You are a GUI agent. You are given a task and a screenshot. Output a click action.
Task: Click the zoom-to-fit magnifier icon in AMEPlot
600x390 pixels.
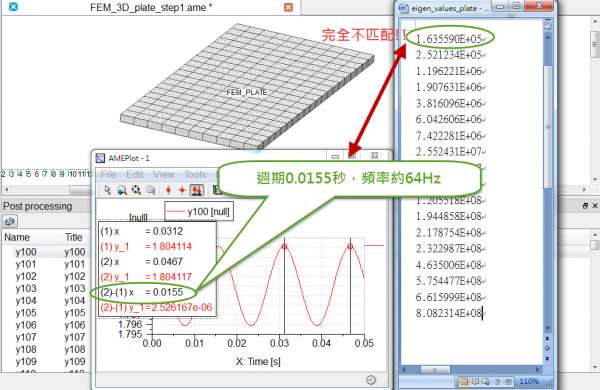point(136,190)
